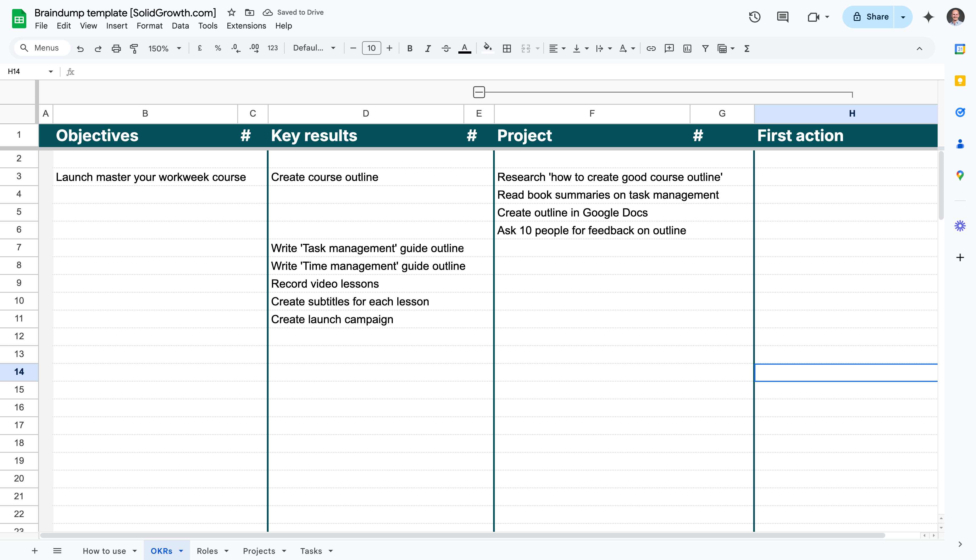Image resolution: width=976 pixels, height=560 pixels.
Task: Click the paint format roller icon
Action: [134, 49]
